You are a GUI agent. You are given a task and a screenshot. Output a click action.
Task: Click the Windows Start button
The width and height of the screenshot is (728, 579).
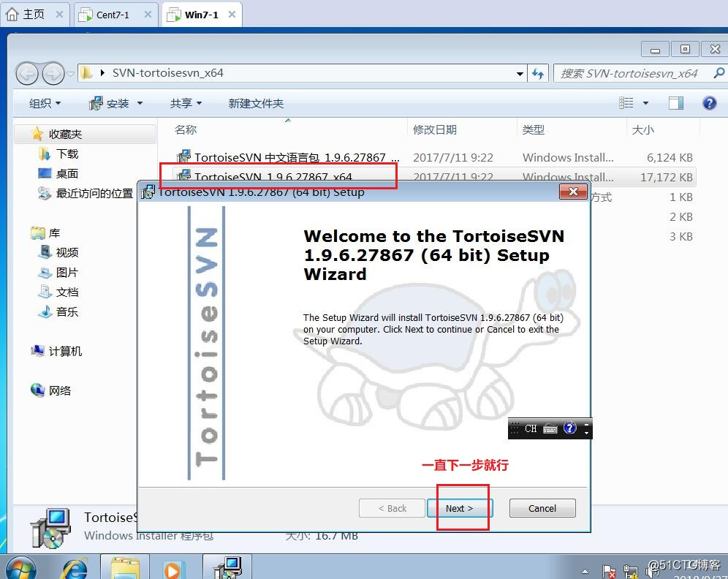point(21,567)
